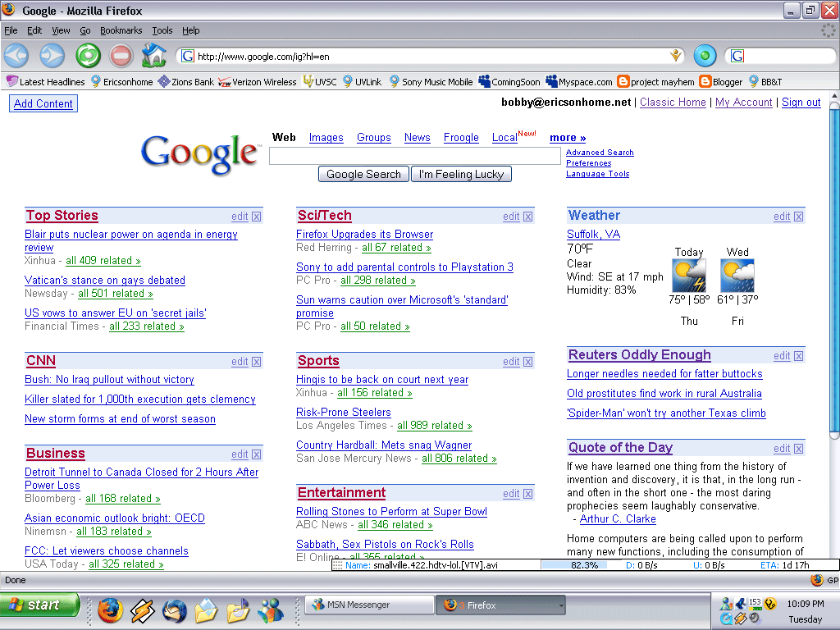Remove the Quote of the Day module via X
The width and height of the screenshot is (840, 630).
tap(799, 449)
